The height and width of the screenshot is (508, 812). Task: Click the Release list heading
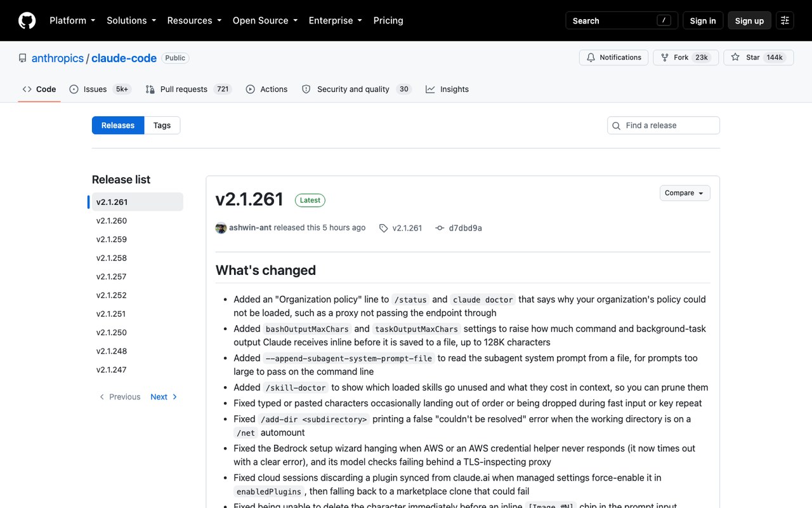[x=121, y=180]
